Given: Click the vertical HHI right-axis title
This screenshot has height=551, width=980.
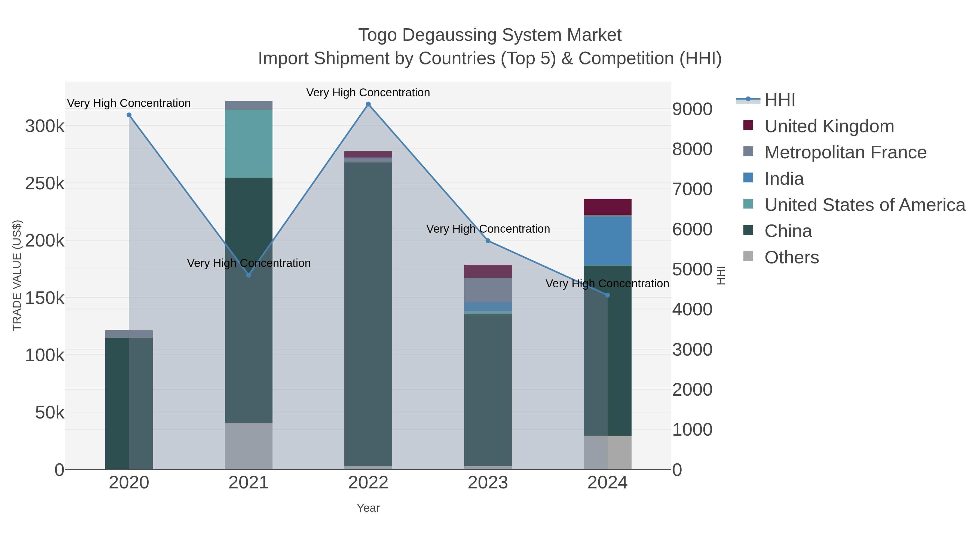Looking at the screenshot, I should click(721, 275).
